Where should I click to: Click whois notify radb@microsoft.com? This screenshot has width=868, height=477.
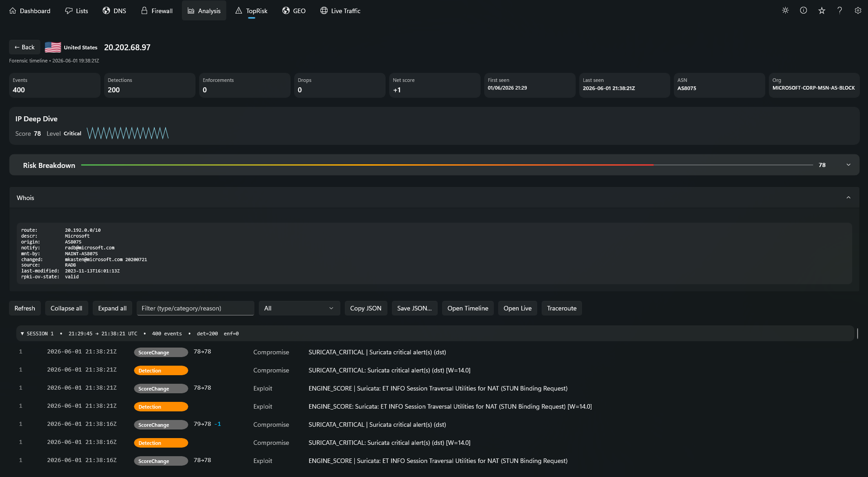pyautogui.click(x=90, y=248)
